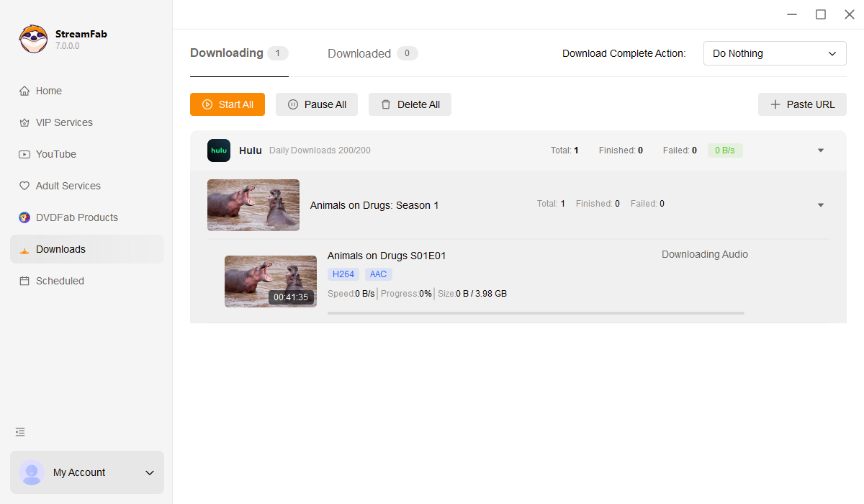Select Scheduled in the sidebar

tap(60, 281)
